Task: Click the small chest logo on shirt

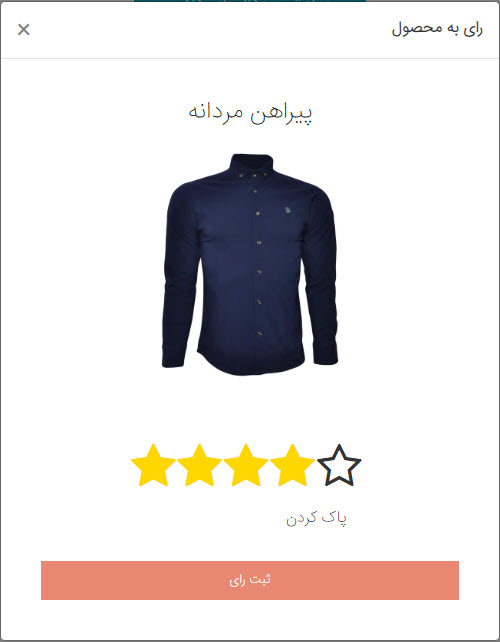Action: 287,211
